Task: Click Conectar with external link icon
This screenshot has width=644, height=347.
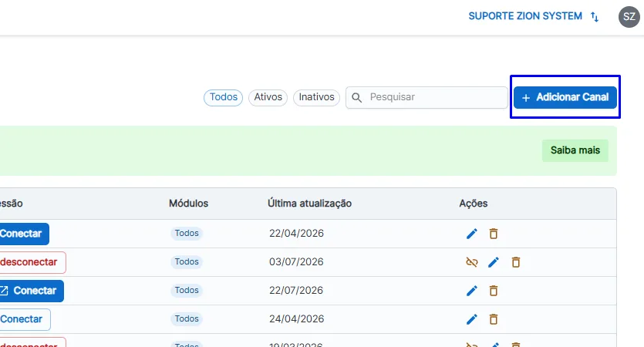Action: (x=30, y=291)
